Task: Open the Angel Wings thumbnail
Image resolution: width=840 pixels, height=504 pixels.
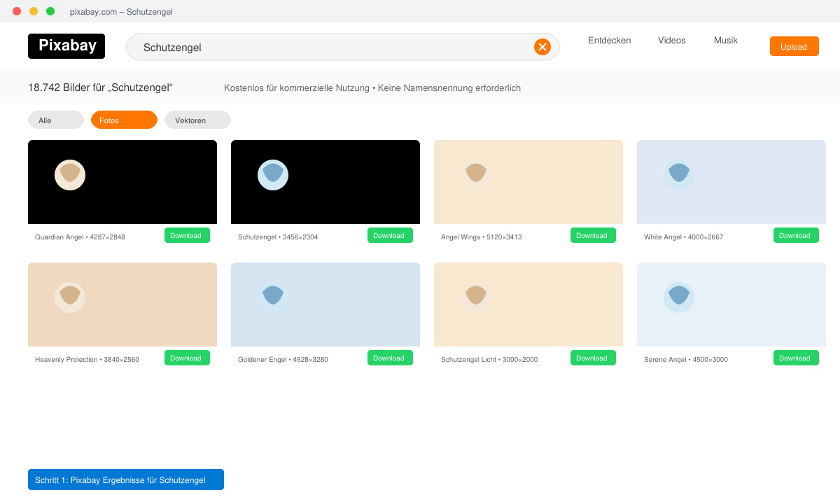Action: 528,182
